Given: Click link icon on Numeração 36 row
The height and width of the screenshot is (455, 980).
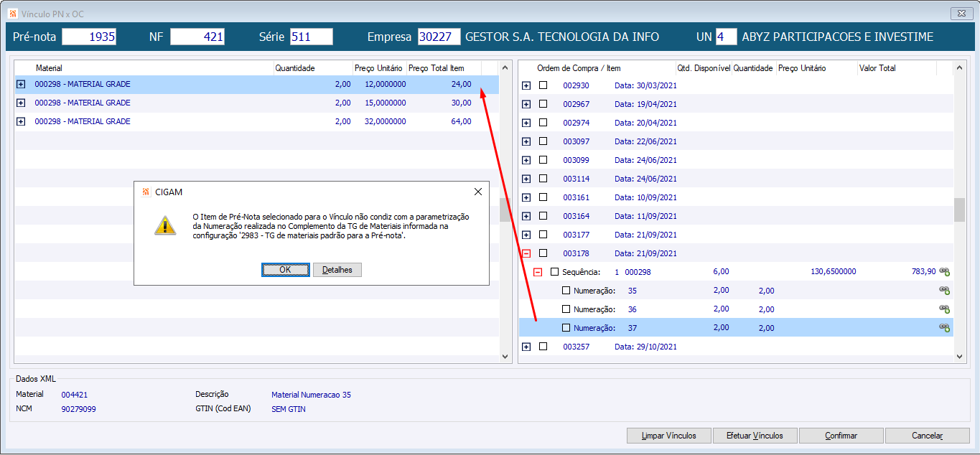Looking at the screenshot, I should click(945, 309).
